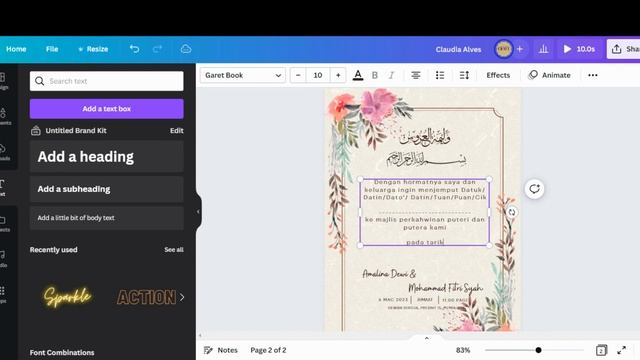Open the Notes panel

point(221,350)
